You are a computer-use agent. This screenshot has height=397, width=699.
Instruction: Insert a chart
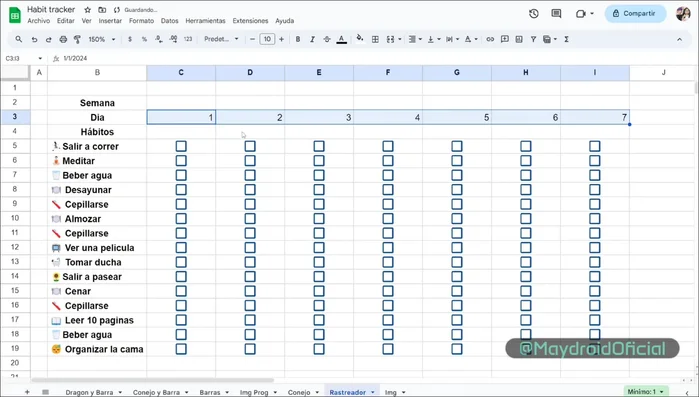pos(519,39)
